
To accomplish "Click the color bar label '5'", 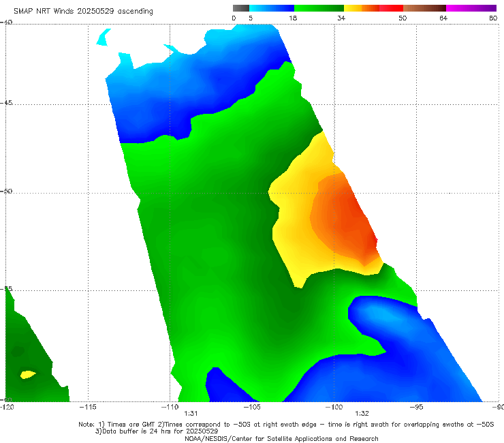I will pos(251,18).
